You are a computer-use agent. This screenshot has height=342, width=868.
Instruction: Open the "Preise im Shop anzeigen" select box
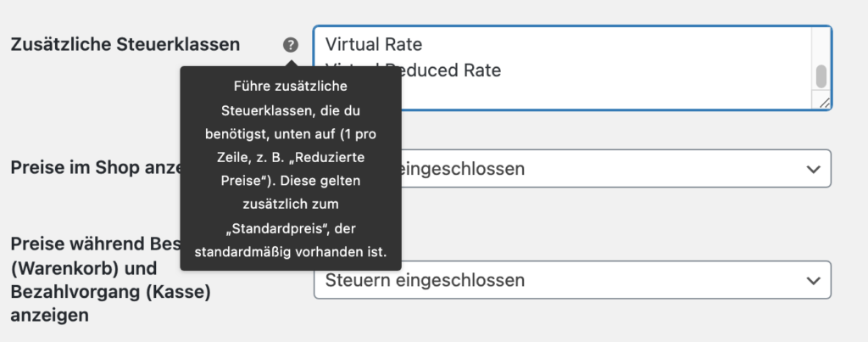[x=572, y=169]
